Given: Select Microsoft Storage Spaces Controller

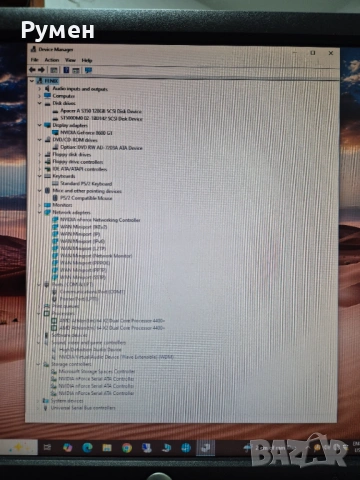Looking at the screenshot, I should pos(97,371).
